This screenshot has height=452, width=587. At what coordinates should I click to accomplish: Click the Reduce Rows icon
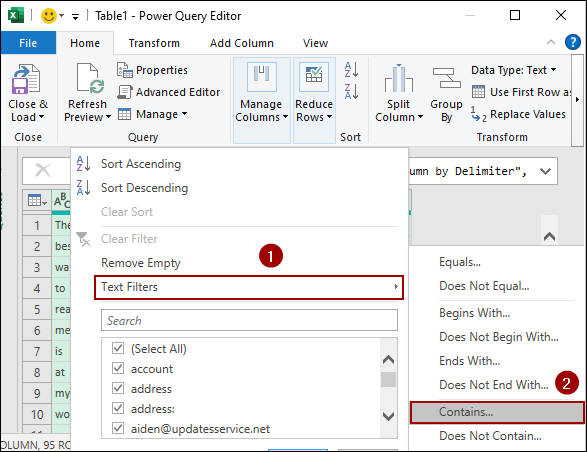pos(314,77)
